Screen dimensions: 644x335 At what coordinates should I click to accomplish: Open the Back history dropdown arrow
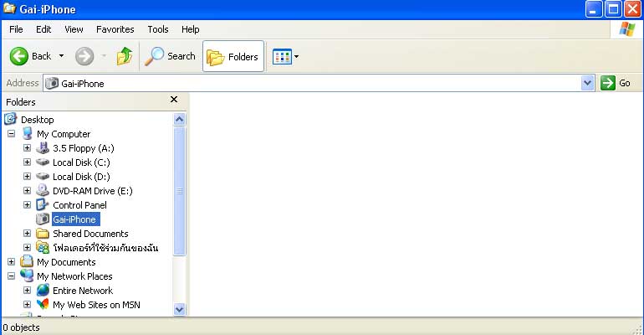pos(61,56)
